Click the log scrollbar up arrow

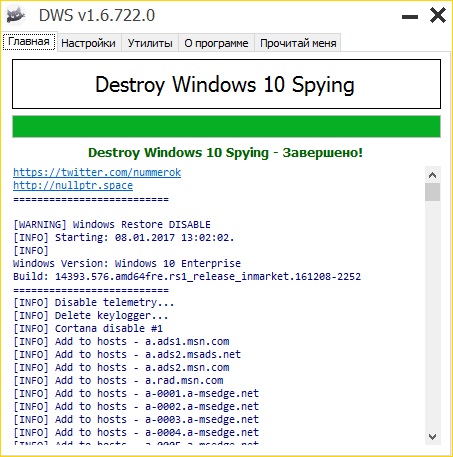(433, 175)
